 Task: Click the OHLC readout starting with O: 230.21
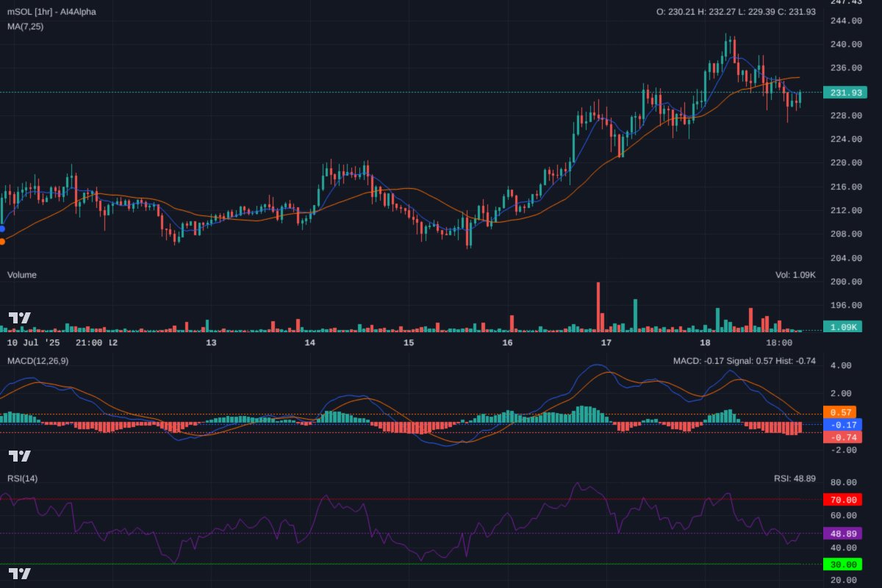(x=736, y=12)
